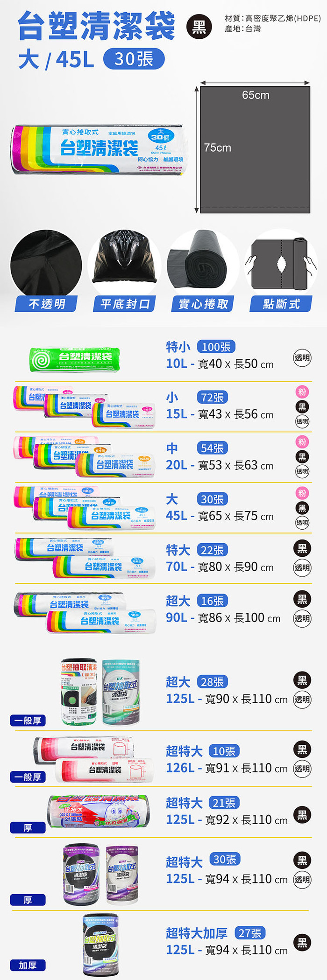Click the black 黑 circle beside the title

tap(199, 28)
